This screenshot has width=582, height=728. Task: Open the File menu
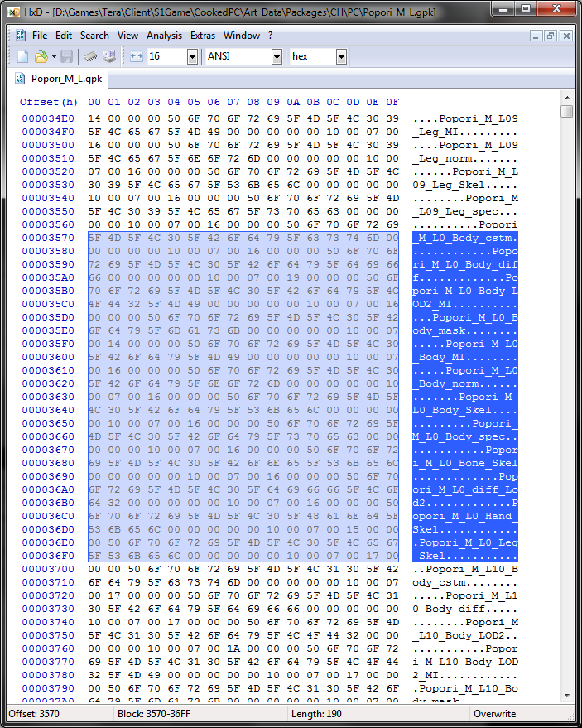(x=40, y=36)
